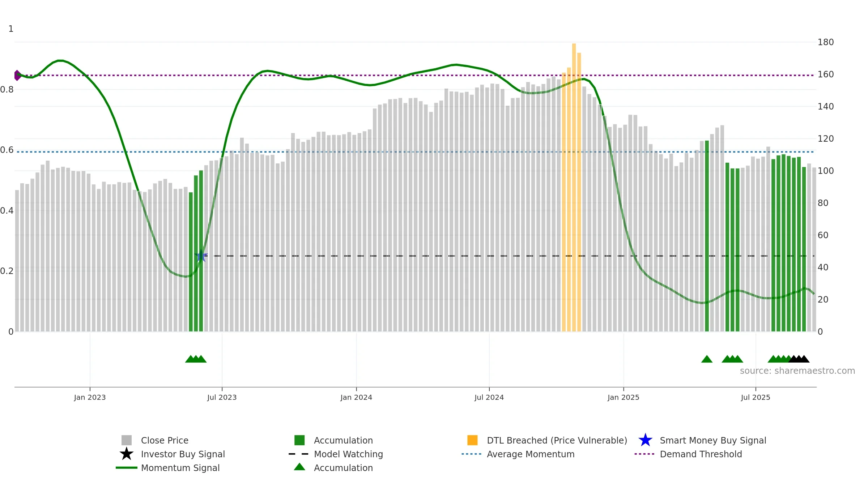Click the Demand Threshold legend text
Viewport: 868px width, 488px height.
701,454
